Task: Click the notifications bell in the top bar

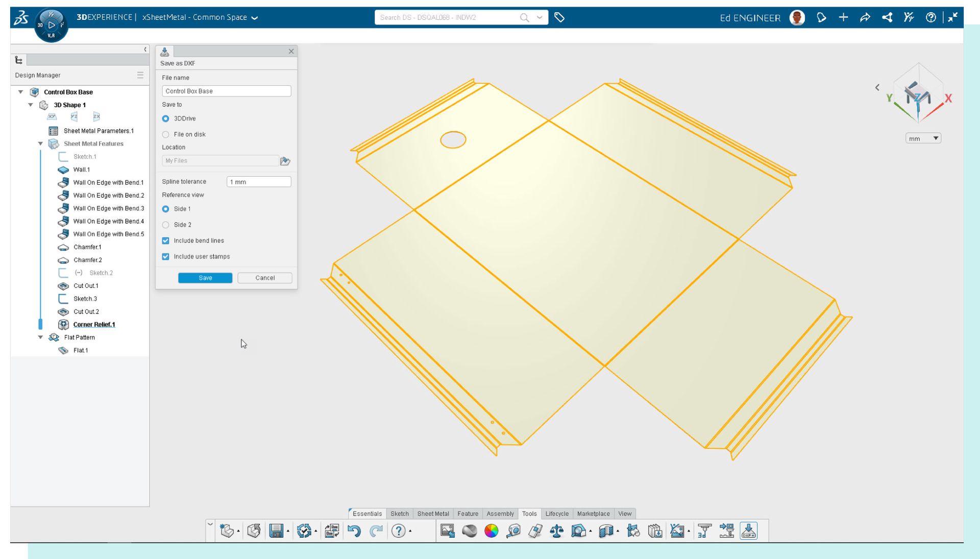Action: pos(821,17)
